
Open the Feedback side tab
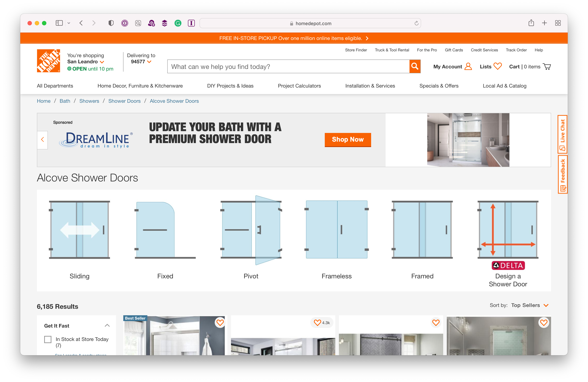click(562, 175)
